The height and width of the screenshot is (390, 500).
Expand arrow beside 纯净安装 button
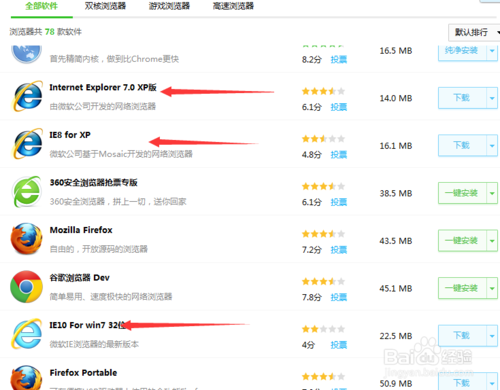click(492, 51)
